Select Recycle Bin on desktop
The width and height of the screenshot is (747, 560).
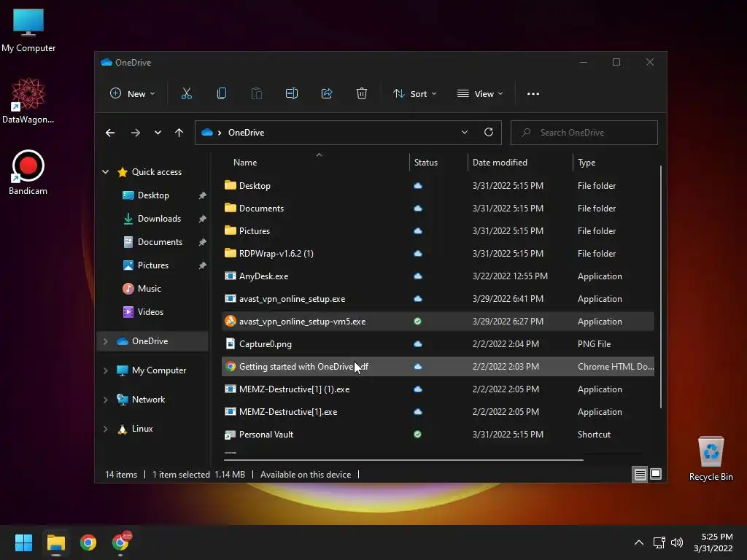tap(711, 459)
